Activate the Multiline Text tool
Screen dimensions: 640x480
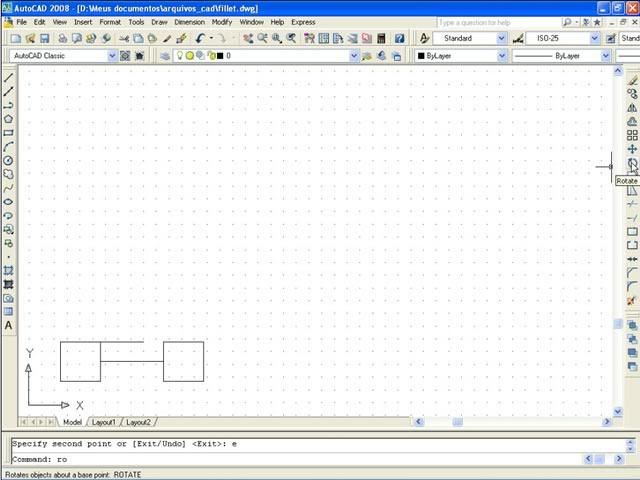tap(9, 325)
